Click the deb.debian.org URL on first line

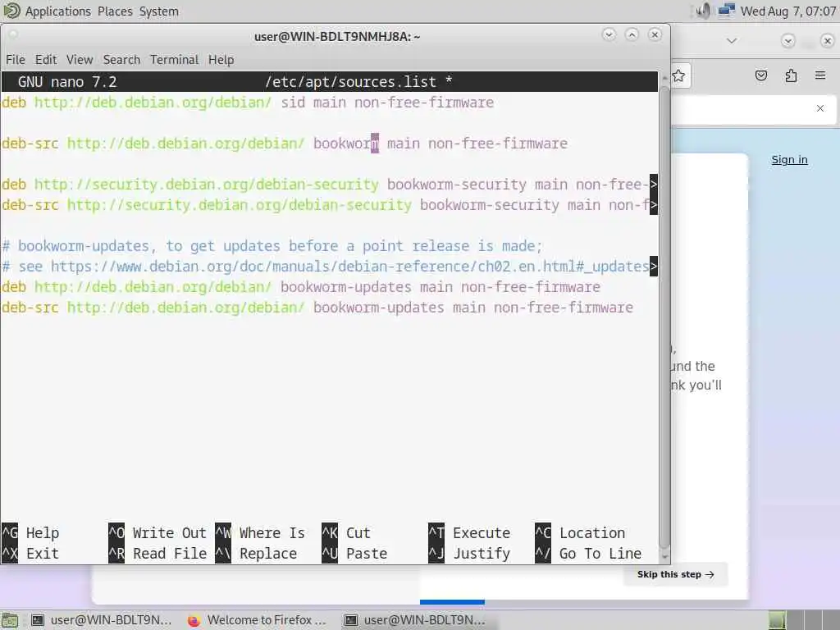click(153, 103)
